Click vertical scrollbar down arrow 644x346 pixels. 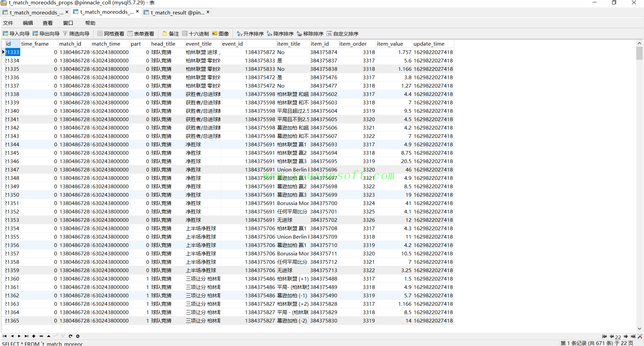click(x=639, y=329)
